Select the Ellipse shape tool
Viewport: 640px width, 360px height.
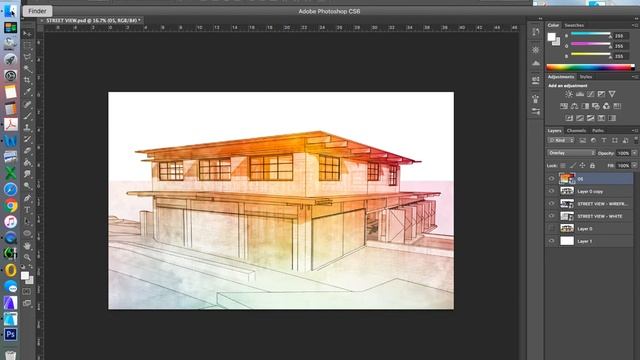[x=27, y=233]
